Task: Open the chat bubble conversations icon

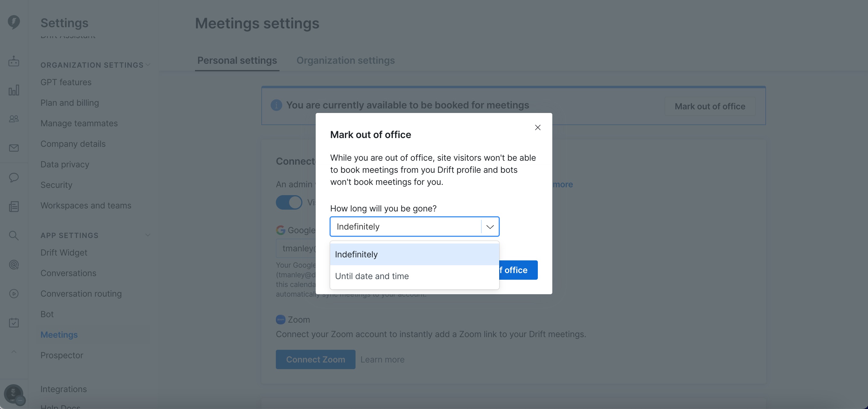Action: tap(14, 177)
